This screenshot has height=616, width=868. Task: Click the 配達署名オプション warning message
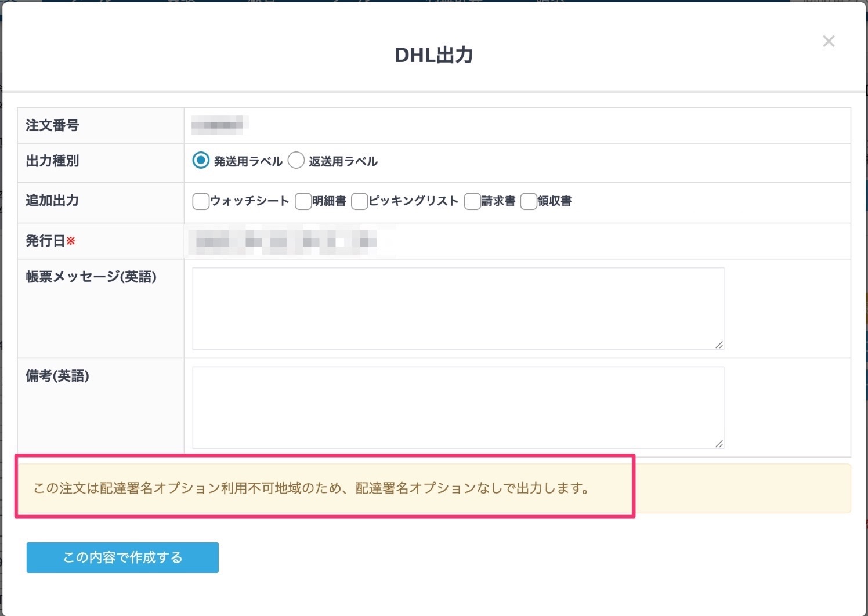[x=312, y=488]
